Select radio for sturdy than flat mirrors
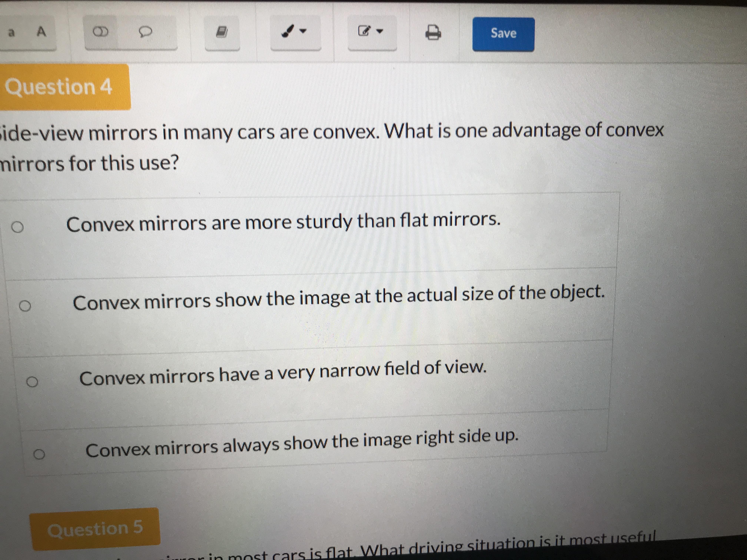The width and height of the screenshot is (747, 560). (x=18, y=227)
